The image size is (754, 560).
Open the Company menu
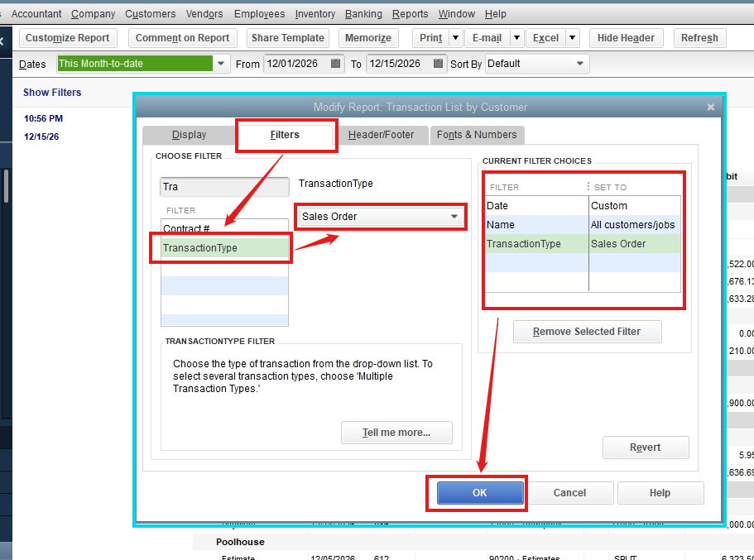click(x=94, y=14)
